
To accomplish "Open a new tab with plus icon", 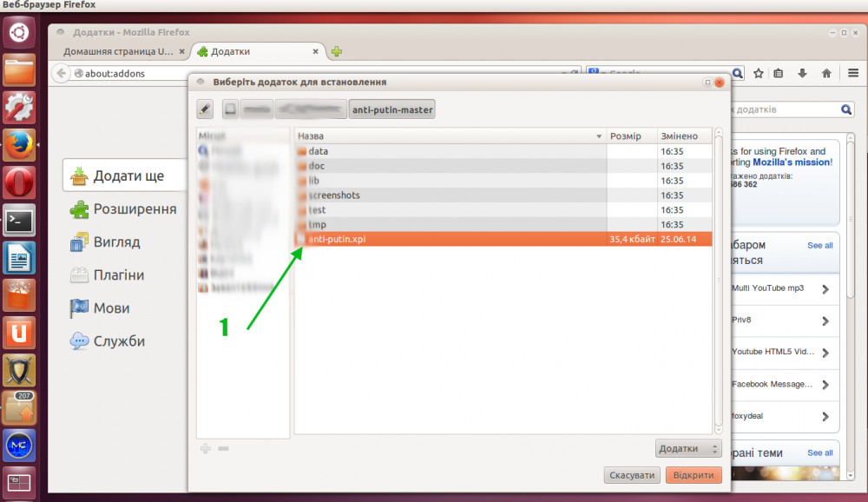I will pos(337,51).
